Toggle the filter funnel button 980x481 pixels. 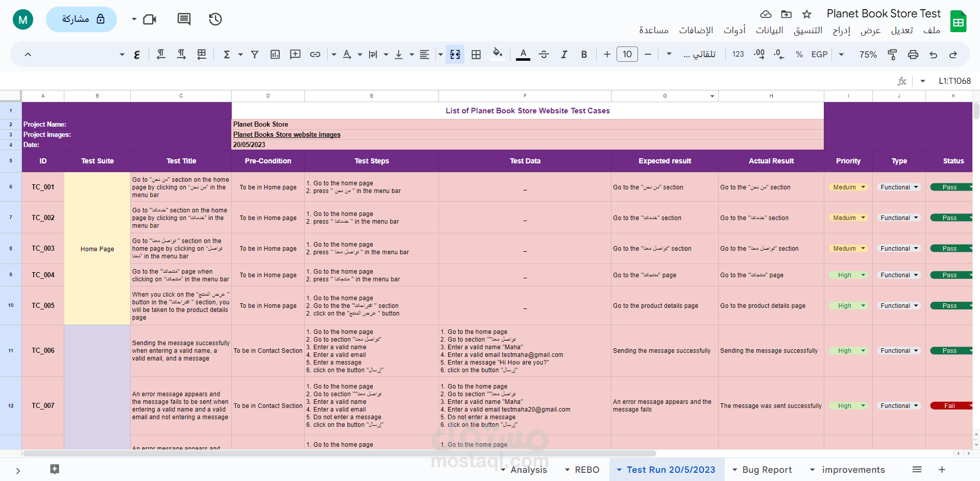255,54
